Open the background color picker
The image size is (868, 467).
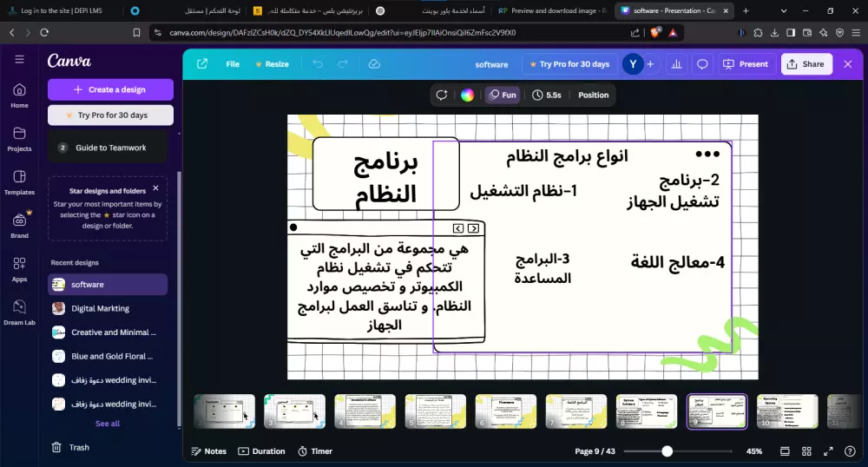click(x=467, y=95)
